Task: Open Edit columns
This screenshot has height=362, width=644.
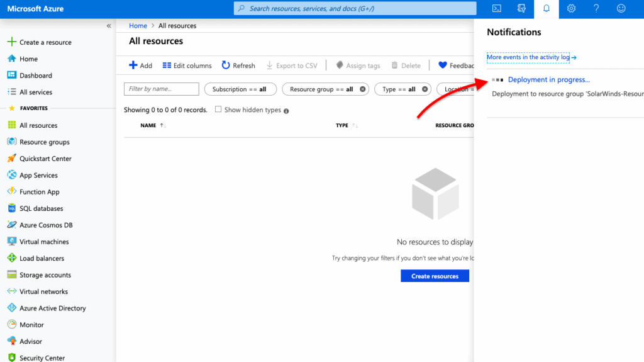Action: click(x=187, y=65)
